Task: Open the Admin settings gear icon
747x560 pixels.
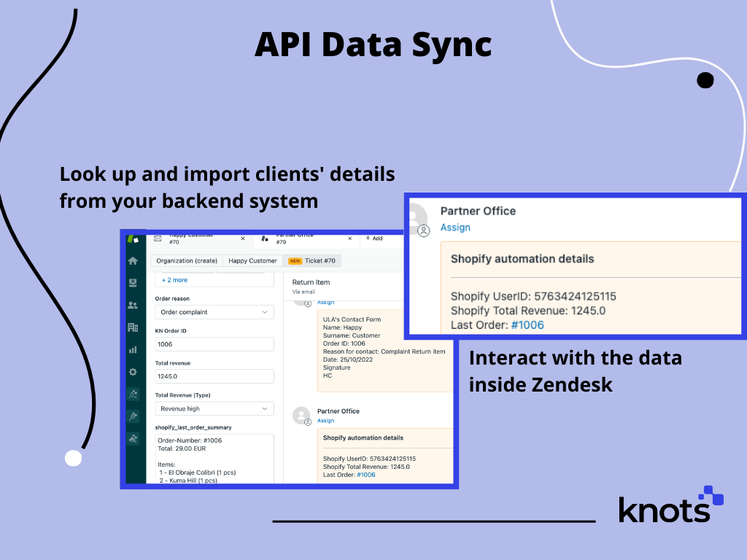Action: 133,371
